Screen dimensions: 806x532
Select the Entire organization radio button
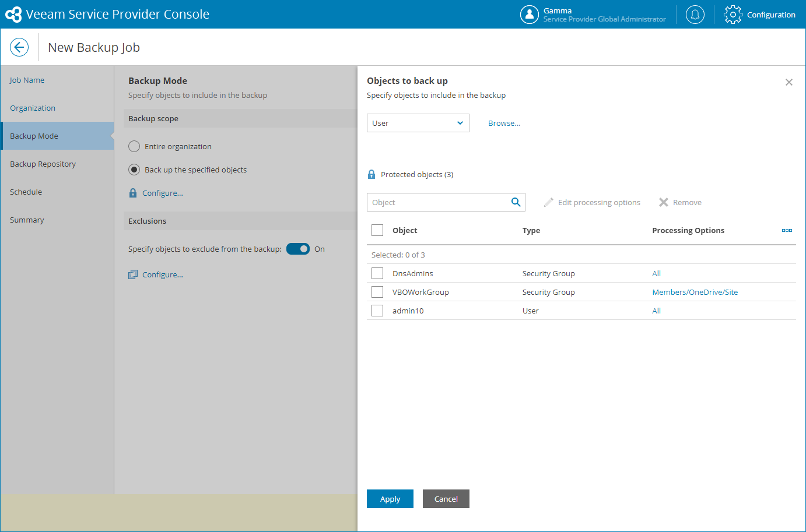point(134,146)
